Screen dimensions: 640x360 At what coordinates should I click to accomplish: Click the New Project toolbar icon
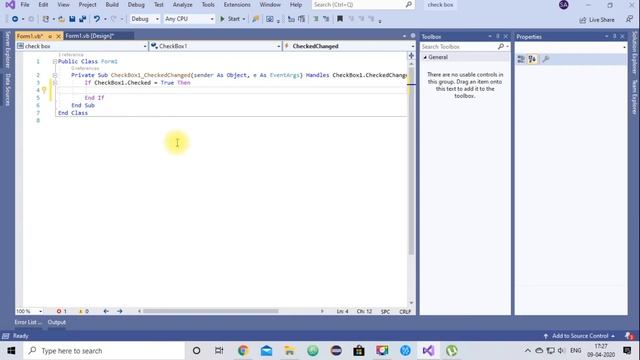tap(46, 19)
